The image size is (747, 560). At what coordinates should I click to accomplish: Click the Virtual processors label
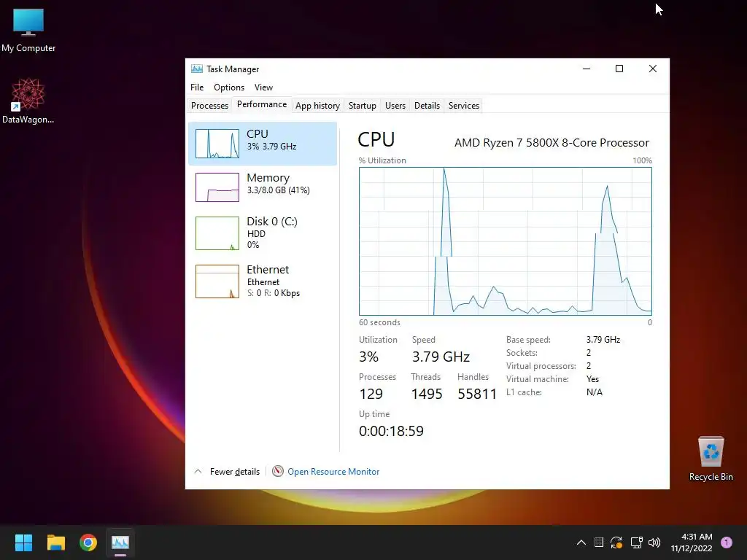point(541,366)
